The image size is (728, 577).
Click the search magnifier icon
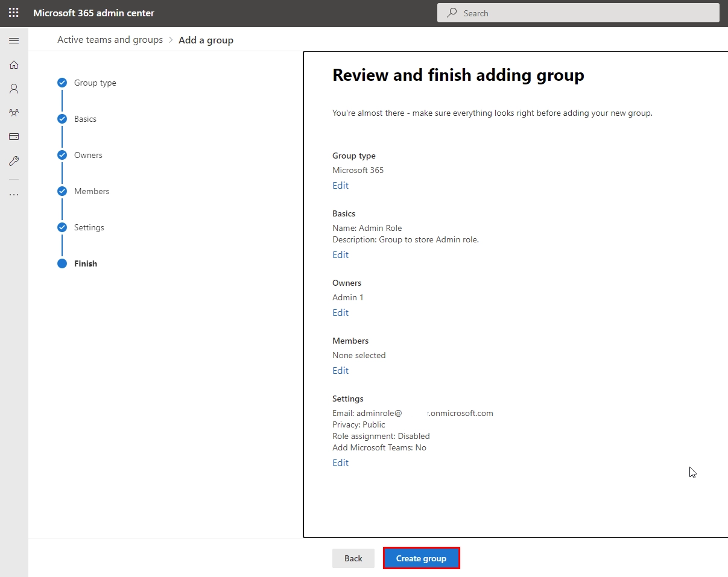coord(452,13)
